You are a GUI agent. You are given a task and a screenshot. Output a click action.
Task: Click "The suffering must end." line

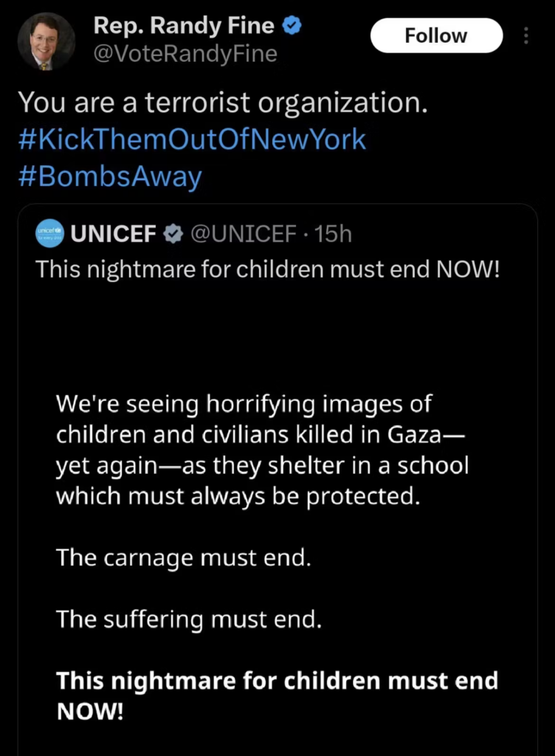(x=189, y=618)
